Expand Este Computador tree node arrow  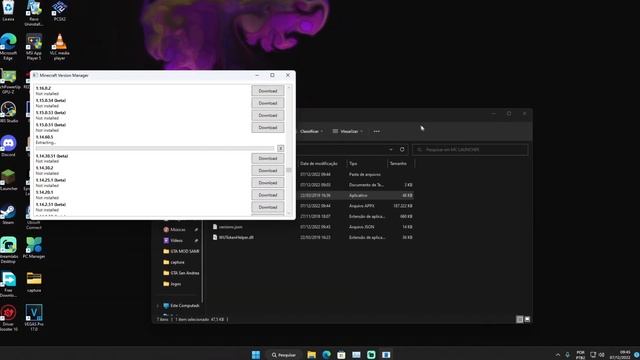pos(158,306)
